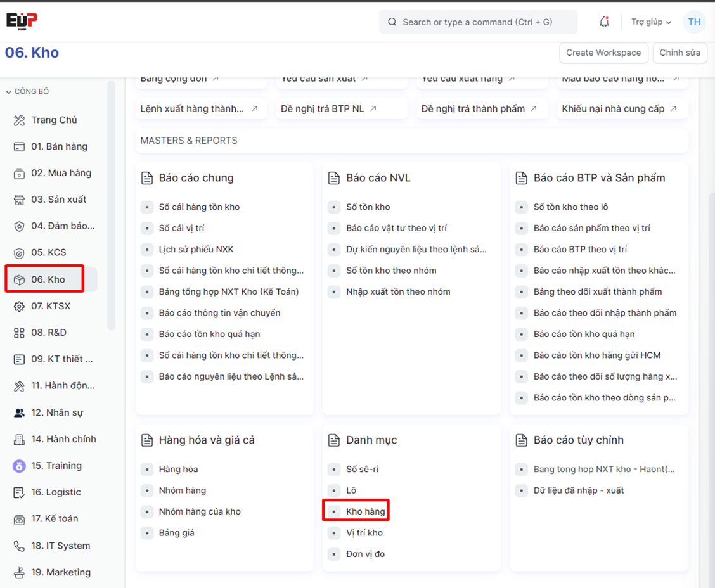This screenshot has width=715, height=588.
Task: Click the 03. Sản xuất store icon
Action: 19,200
